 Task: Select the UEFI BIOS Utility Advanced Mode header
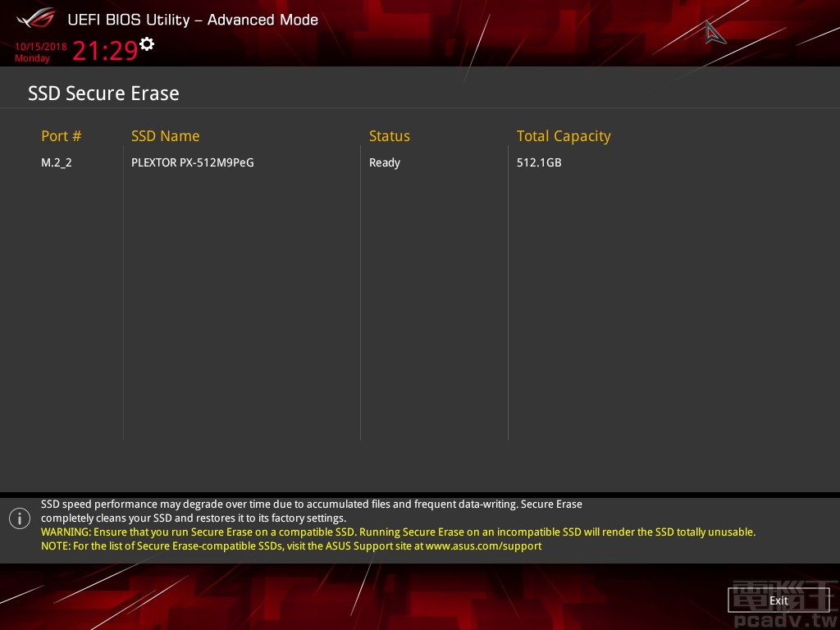tap(193, 20)
